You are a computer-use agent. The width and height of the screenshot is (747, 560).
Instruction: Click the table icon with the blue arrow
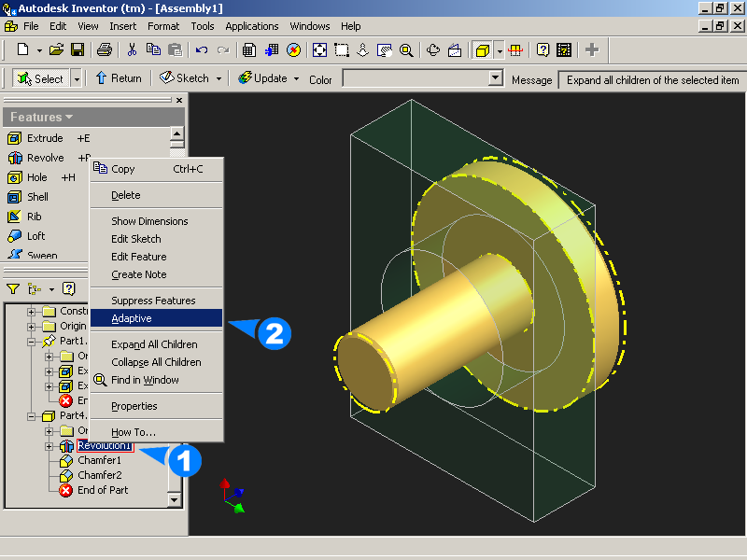click(x=272, y=49)
